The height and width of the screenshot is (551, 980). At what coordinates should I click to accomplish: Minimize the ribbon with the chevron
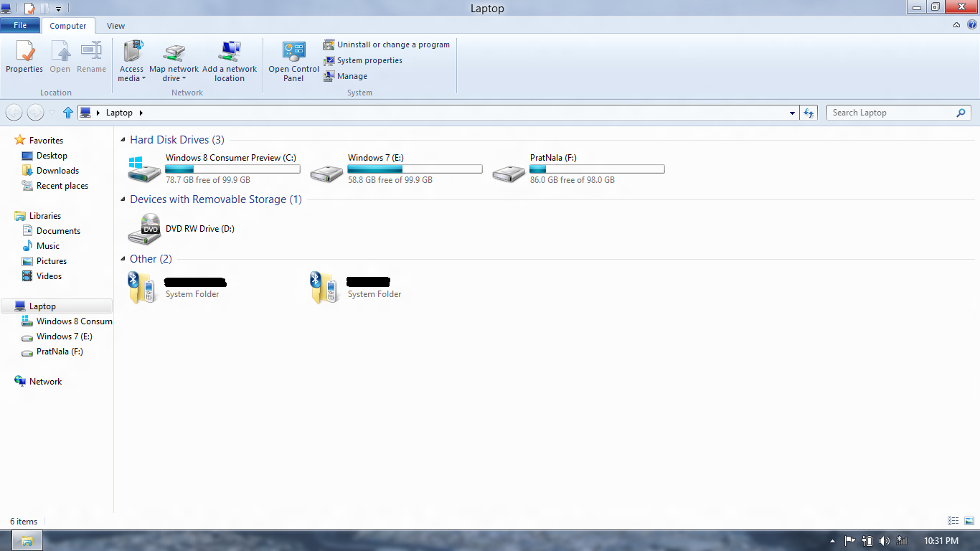click(x=956, y=25)
